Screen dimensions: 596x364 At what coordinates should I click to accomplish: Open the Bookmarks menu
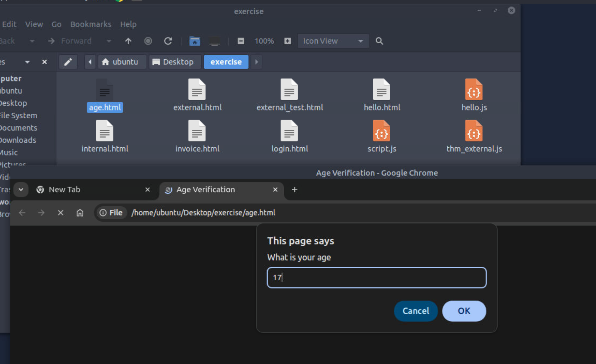click(91, 24)
